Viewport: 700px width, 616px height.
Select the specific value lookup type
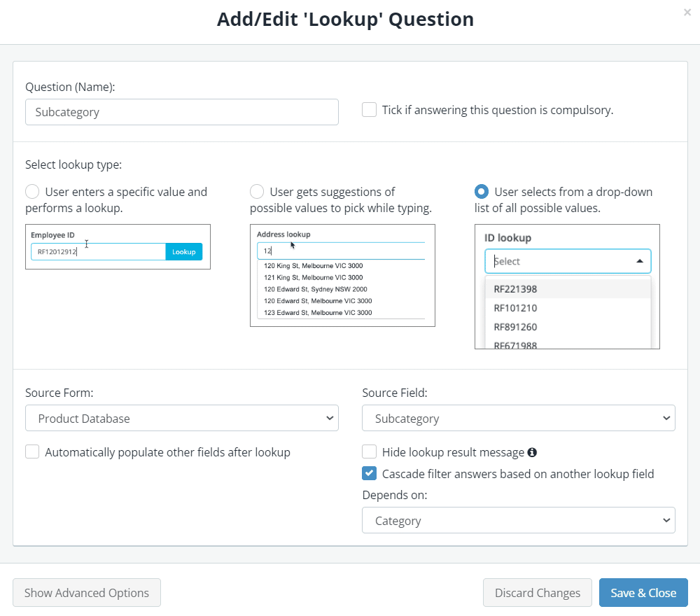(32, 191)
